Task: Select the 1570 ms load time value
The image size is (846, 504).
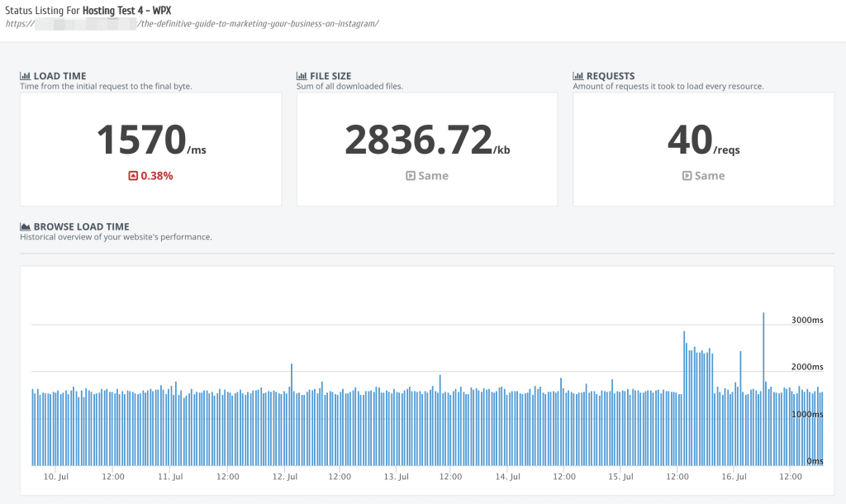Action: point(141,140)
